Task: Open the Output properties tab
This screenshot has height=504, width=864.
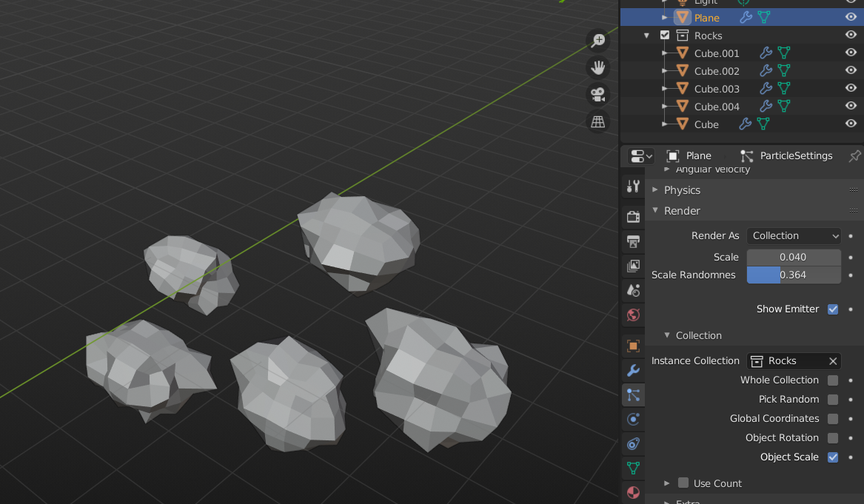Action: [x=633, y=241]
